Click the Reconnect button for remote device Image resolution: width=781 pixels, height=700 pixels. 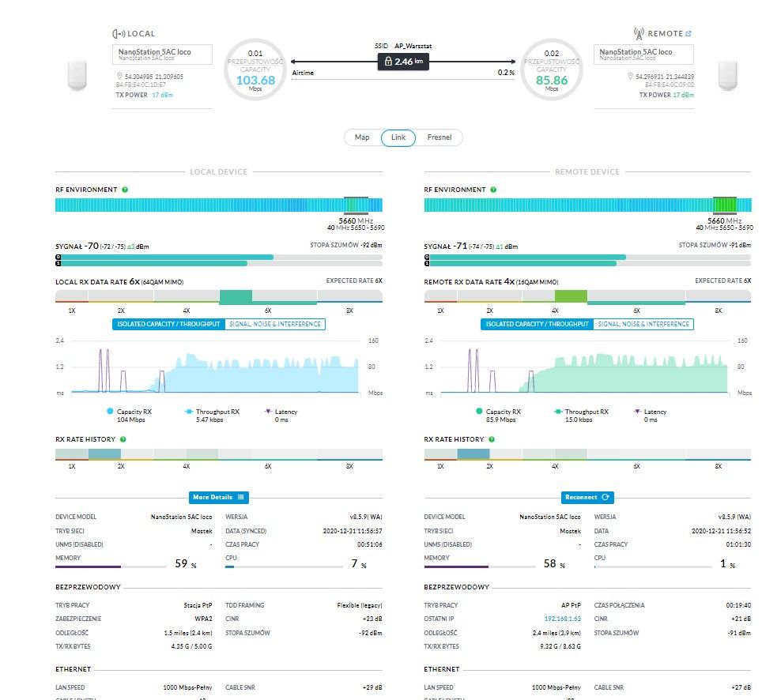pyautogui.click(x=587, y=498)
